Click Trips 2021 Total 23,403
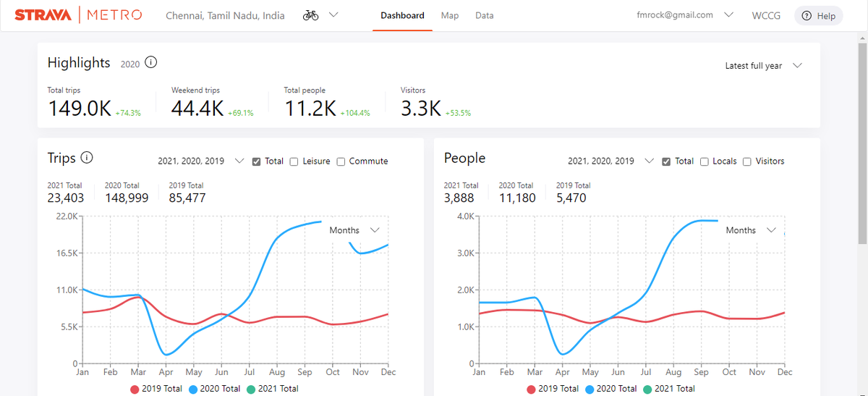 [66, 198]
